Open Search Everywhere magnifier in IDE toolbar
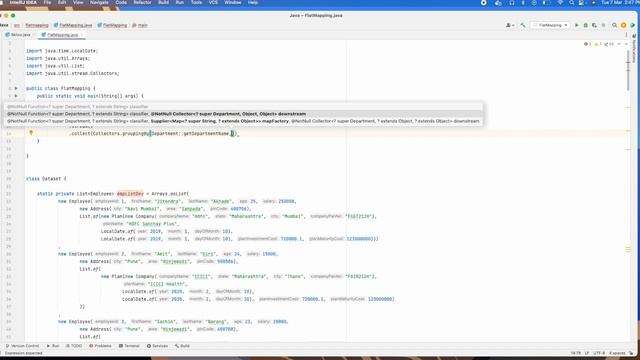Screen dimensions: 640x360 coord(614,25)
